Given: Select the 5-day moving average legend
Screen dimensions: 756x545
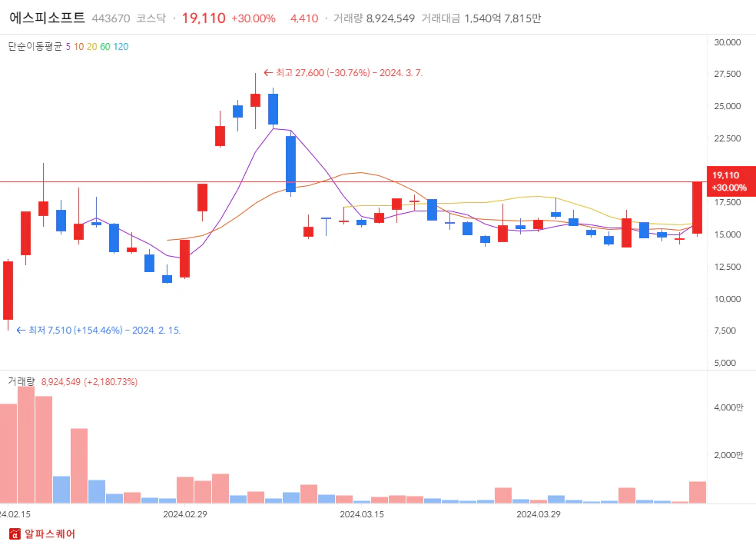Looking at the screenshot, I should click(68, 46).
